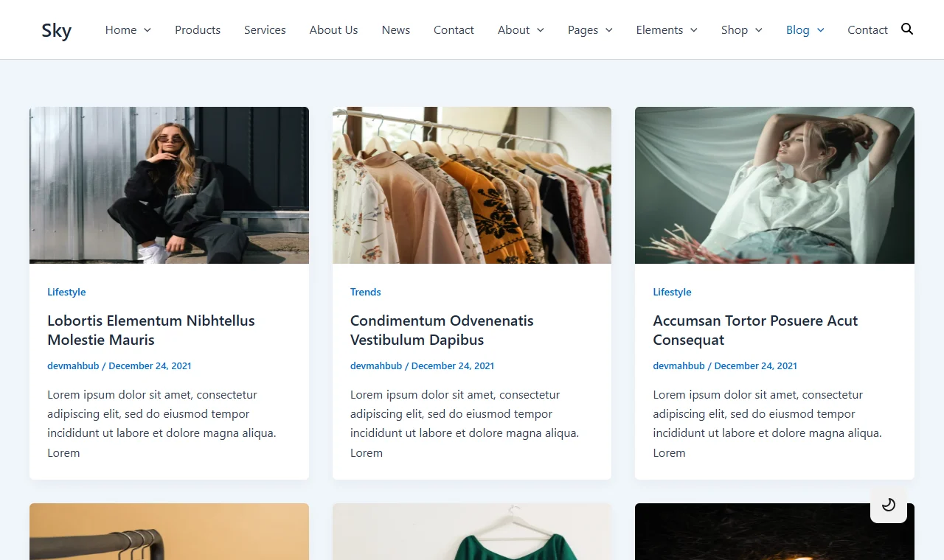Open the clothing rack thumbnail image

(x=472, y=185)
